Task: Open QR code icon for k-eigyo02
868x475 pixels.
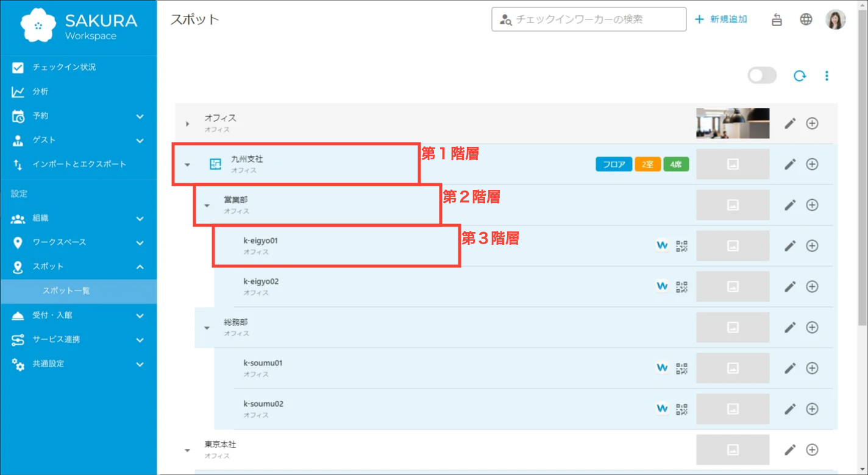Action: pos(681,287)
